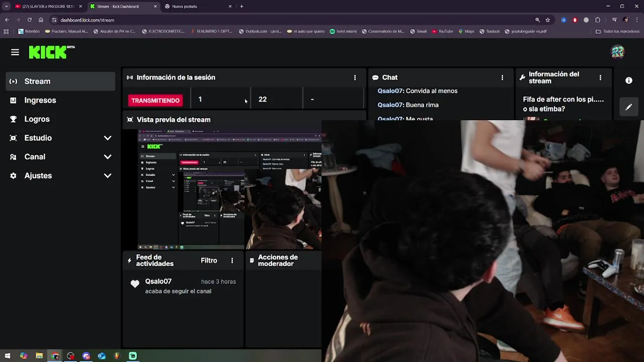Click the Chat panel speech bubble icon
This screenshot has width=644, height=362.
375,78
